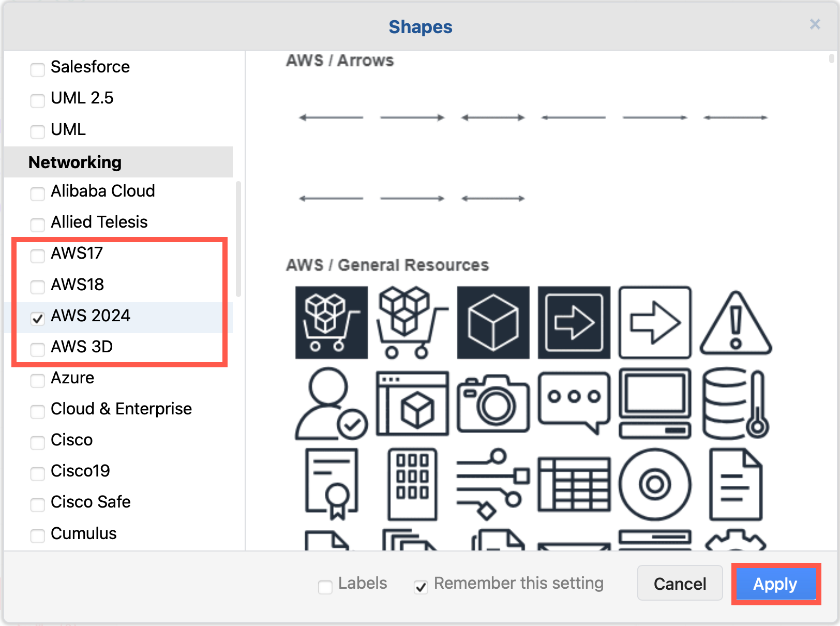Viewport: 840px width, 626px height.
Task: Select the Marketplace shopping cart shape
Action: 331,322
